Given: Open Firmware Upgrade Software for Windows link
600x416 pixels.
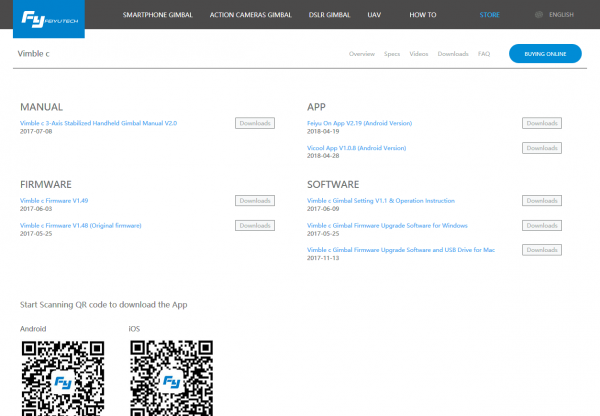Looking at the screenshot, I should [387, 225].
